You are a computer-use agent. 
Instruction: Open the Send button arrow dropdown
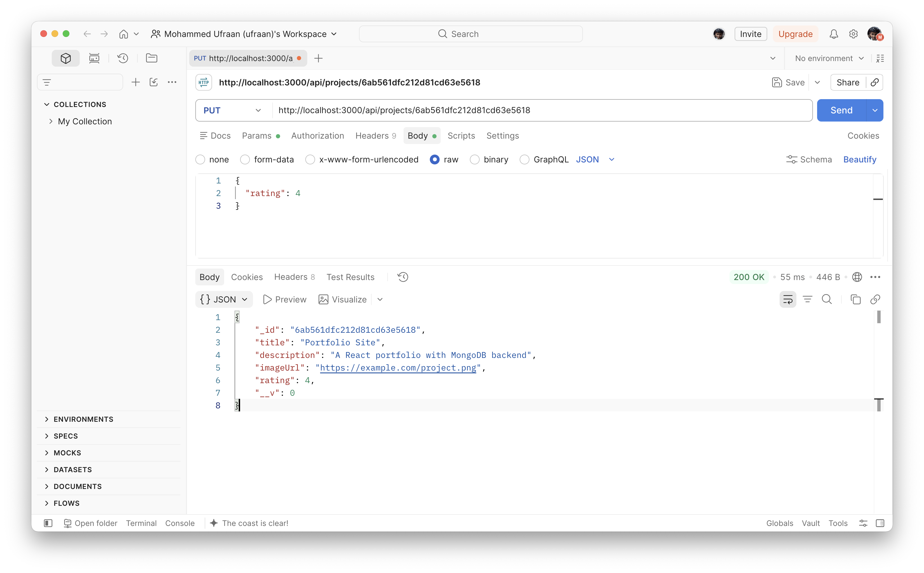click(x=875, y=110)
